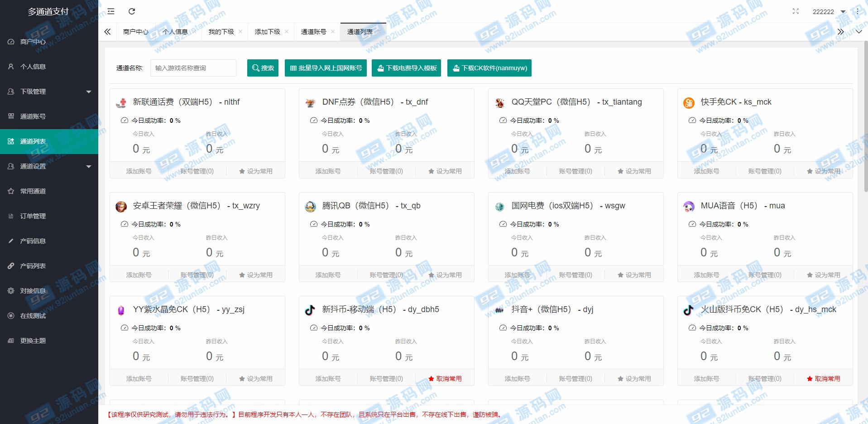Screen dimensions: 868x424
Task: Click the vertical page scrollbar
Action: tap(866, 117)
